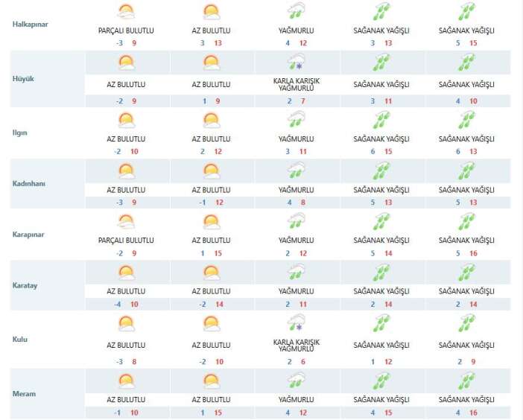Screen dimensions: 523x420
Task: Click the Ilgın district name
Action: [x=22, y=132]
